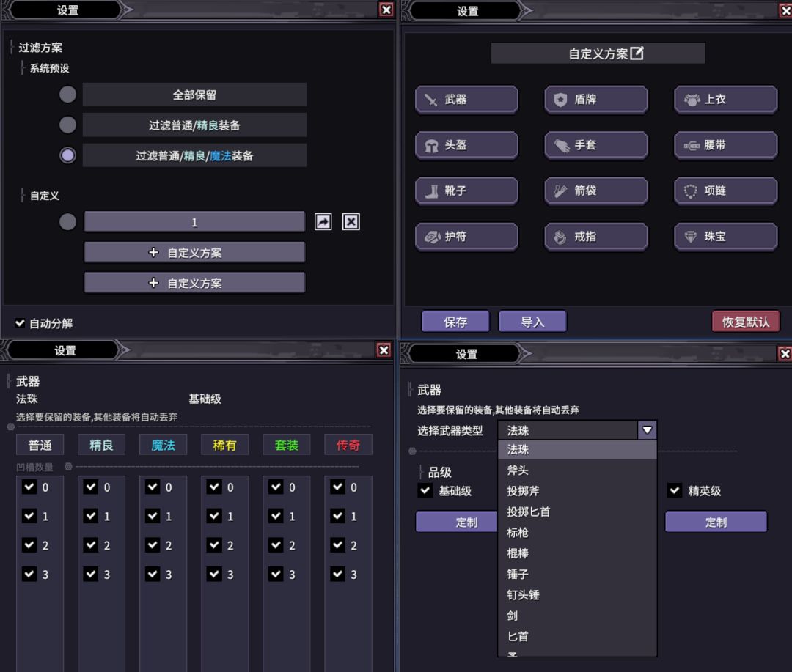Click the export arrow icon beside scheme 1
Image resolution: width=792 pixels, height=672 pixels.
[323, 221]
